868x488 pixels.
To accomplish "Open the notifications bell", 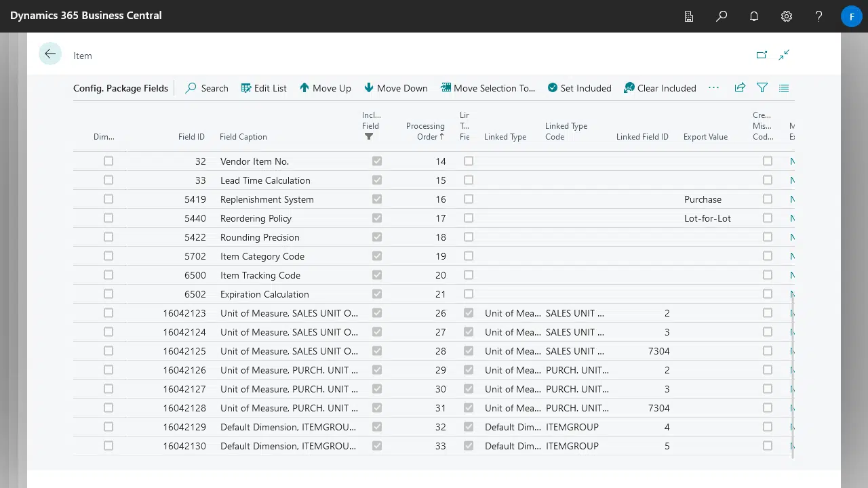I will [753, 16].
